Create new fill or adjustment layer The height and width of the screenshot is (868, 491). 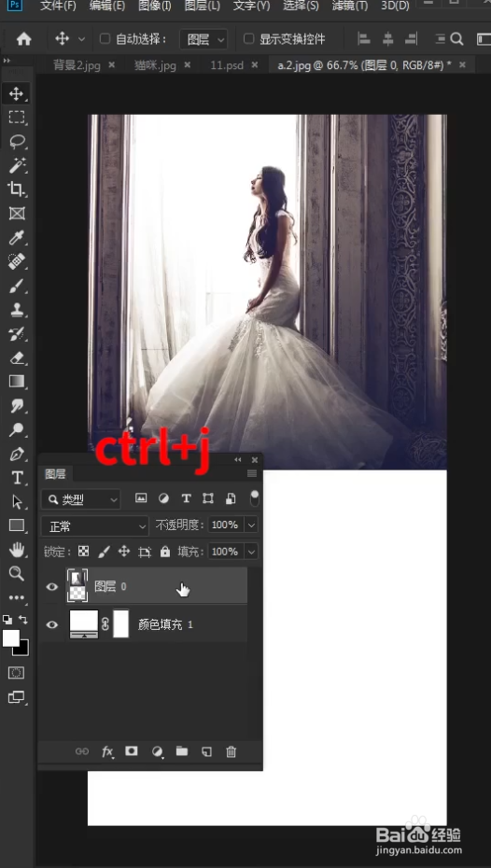(157, 751)
